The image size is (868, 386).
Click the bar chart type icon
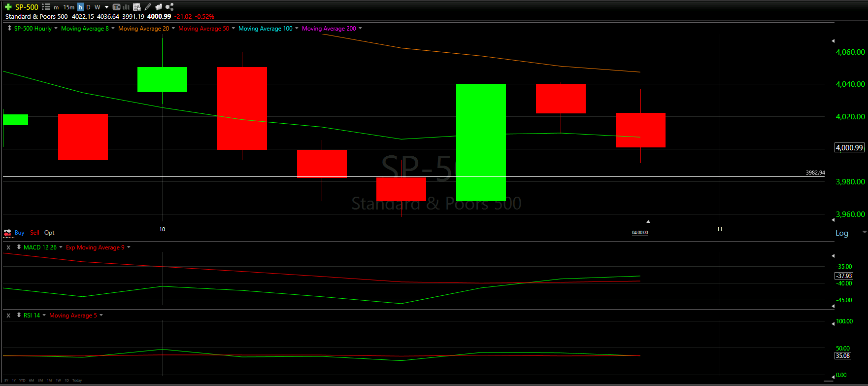pyautogui.click(x=126, y=7)
